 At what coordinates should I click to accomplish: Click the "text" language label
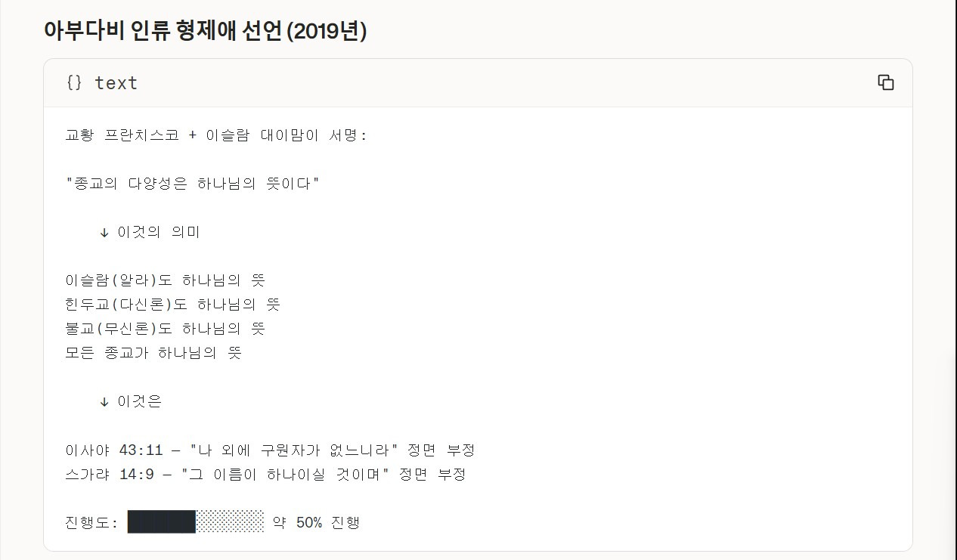116,83
